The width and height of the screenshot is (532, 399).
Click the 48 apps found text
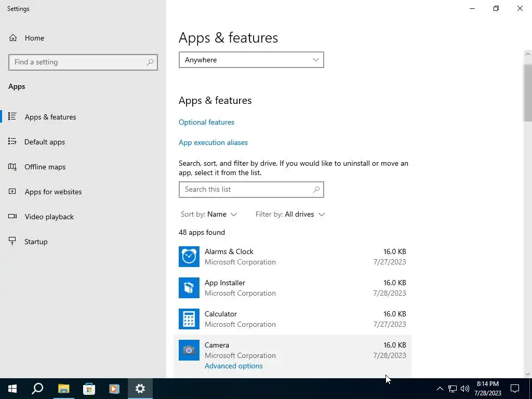point(202,232)
